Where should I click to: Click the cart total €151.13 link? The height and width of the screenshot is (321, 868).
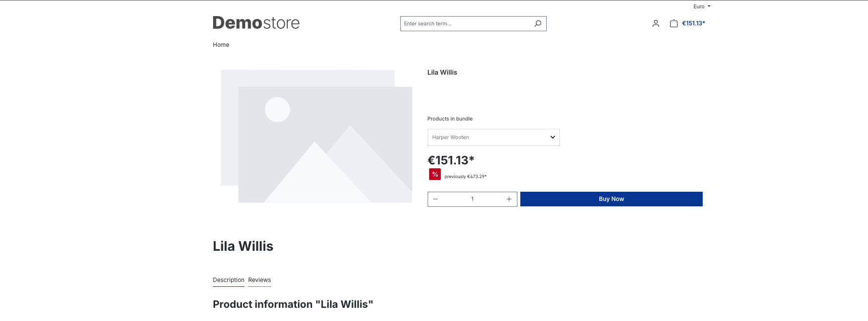(x=693, y=23)
